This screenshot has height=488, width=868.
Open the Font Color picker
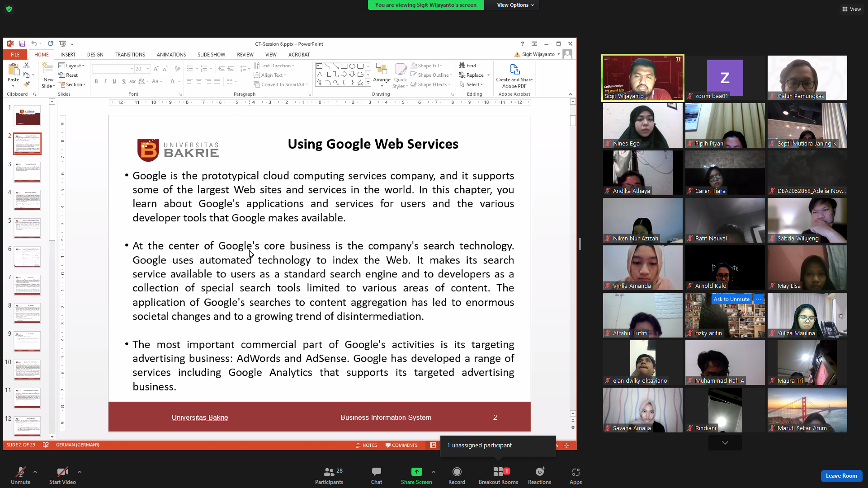(x=172, y=81)
